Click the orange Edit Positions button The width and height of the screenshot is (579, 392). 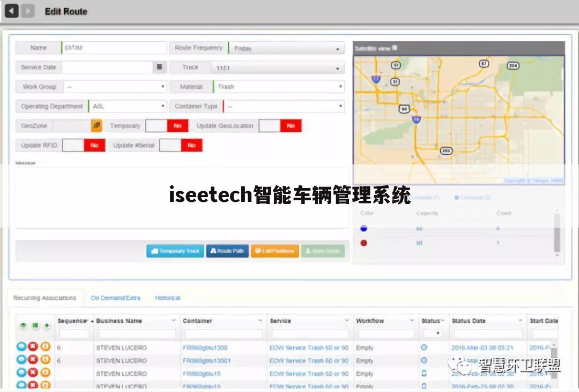275,251
